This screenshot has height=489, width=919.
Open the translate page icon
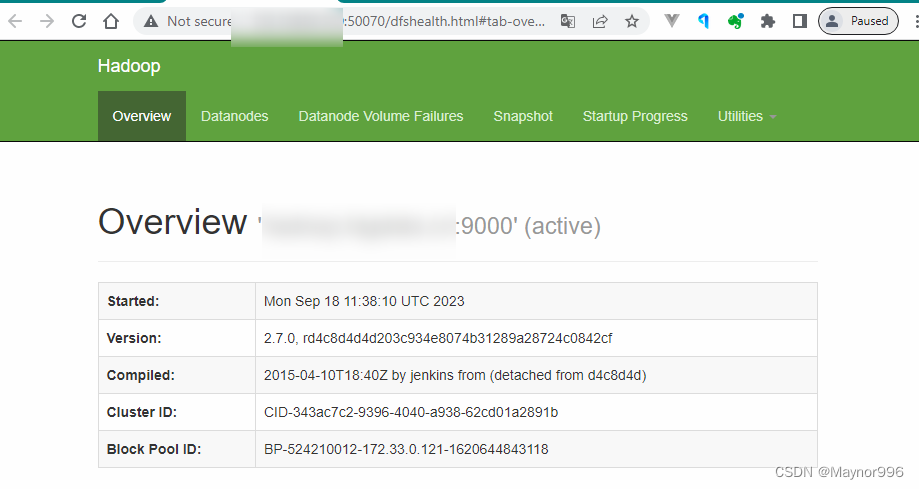pos(567,22)
